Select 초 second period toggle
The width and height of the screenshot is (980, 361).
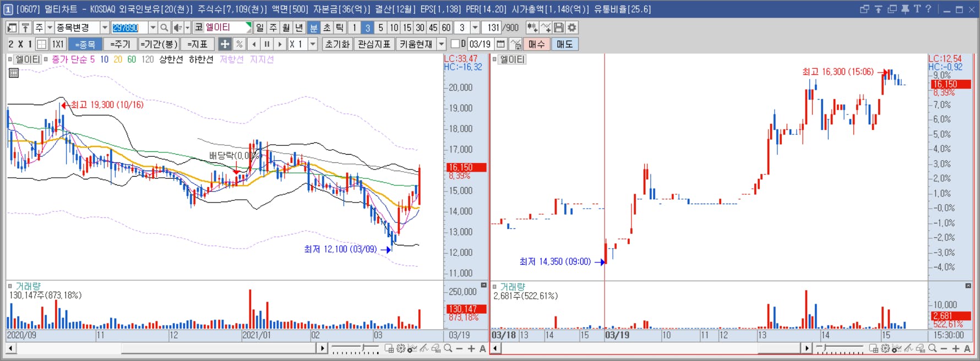click(x=326, y=28)
